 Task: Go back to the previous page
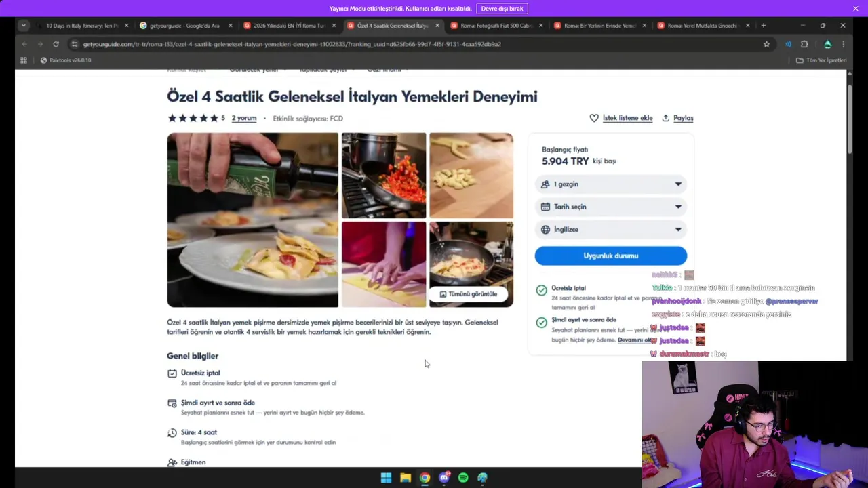tap(24, 44)
